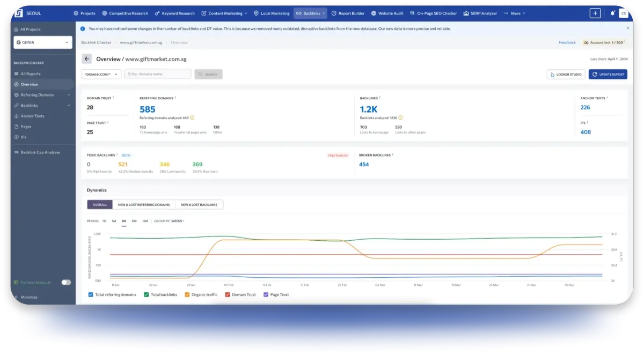Uncheck Total backlinks legend checkbox
The height and width of the screenshot is (355, 644).
[146, 294]
